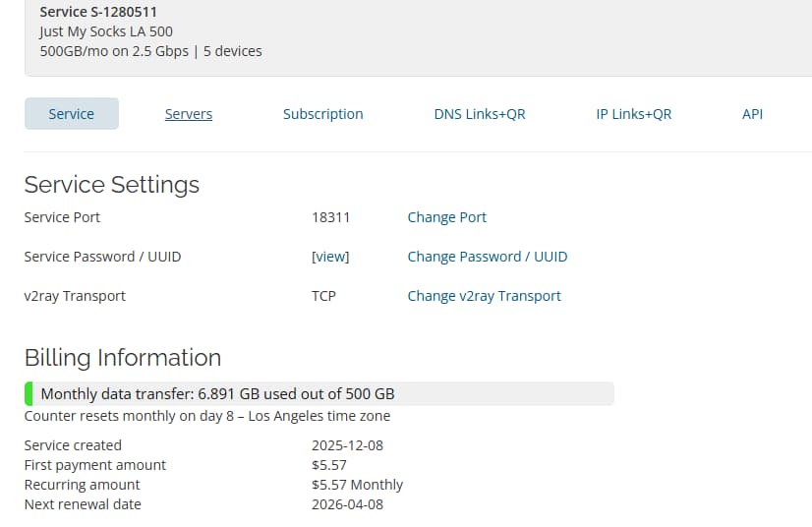This screenshot has width=812, height=527.
Task: Switch to the API tab
Action: (752, 114)
